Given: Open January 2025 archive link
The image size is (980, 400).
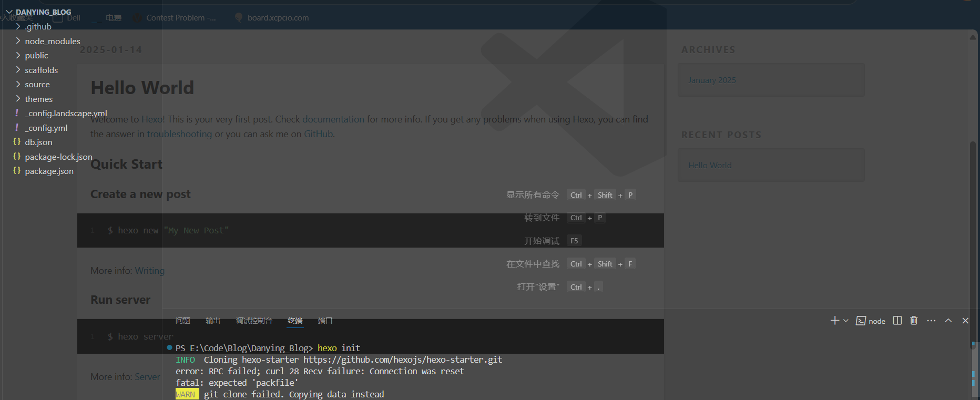Looking at the screenshot, I should pyautogui.click(x=712, y=80).
